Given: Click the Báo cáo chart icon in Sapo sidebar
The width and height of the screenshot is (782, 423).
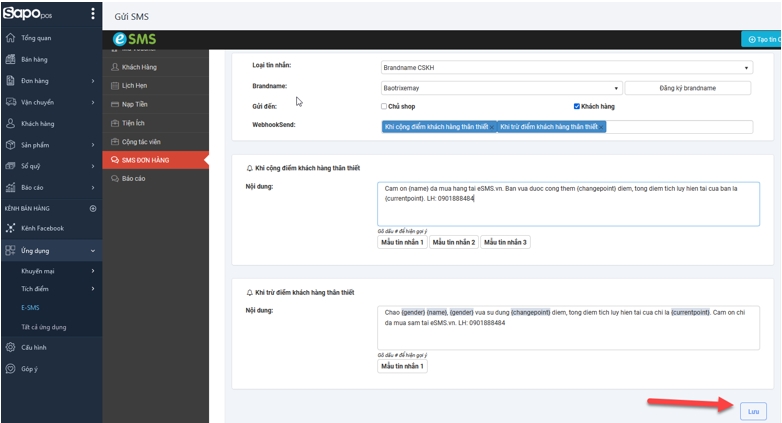Looking at the screenshot, I should click(10, 188).
